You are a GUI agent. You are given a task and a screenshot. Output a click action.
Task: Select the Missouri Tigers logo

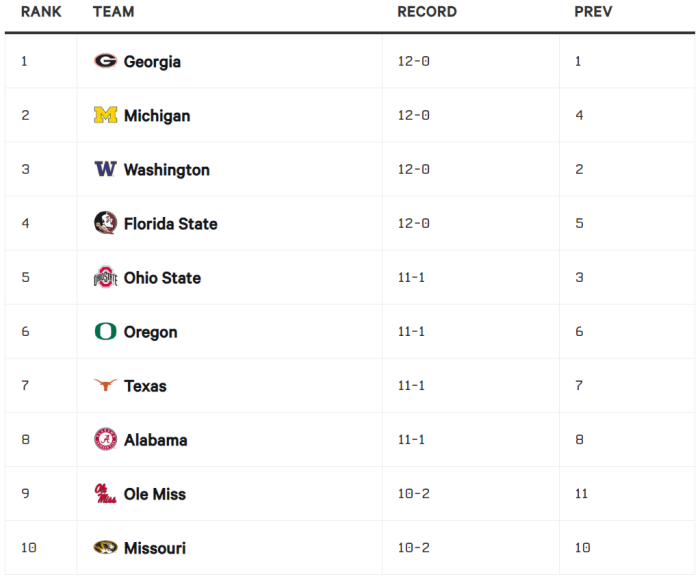point(105,547)
